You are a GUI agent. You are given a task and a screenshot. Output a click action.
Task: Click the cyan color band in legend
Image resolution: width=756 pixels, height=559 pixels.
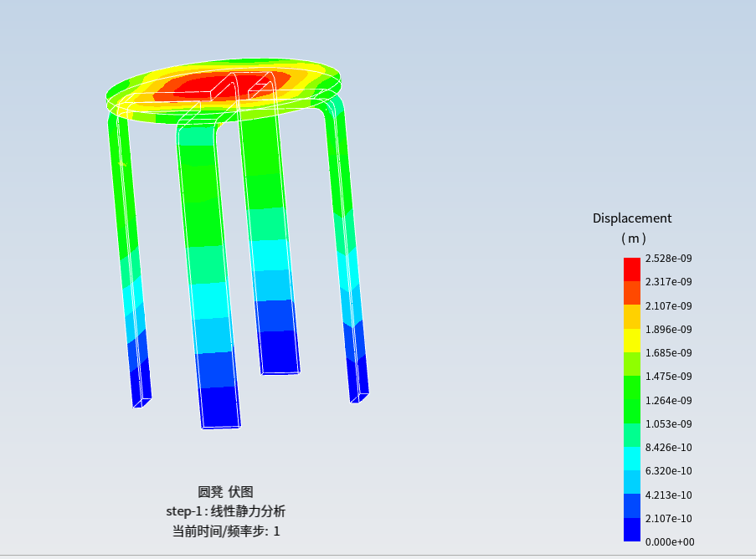click(631, 458)
